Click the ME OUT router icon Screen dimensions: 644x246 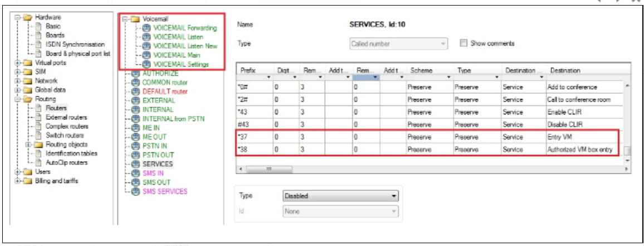point(136,137)
